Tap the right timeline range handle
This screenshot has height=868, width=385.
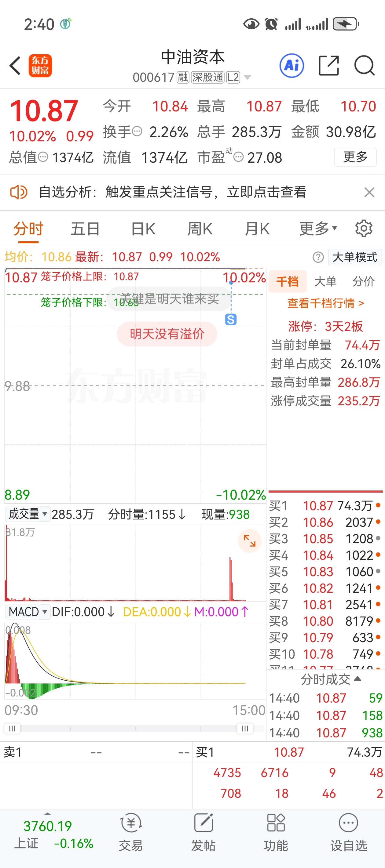245,728
